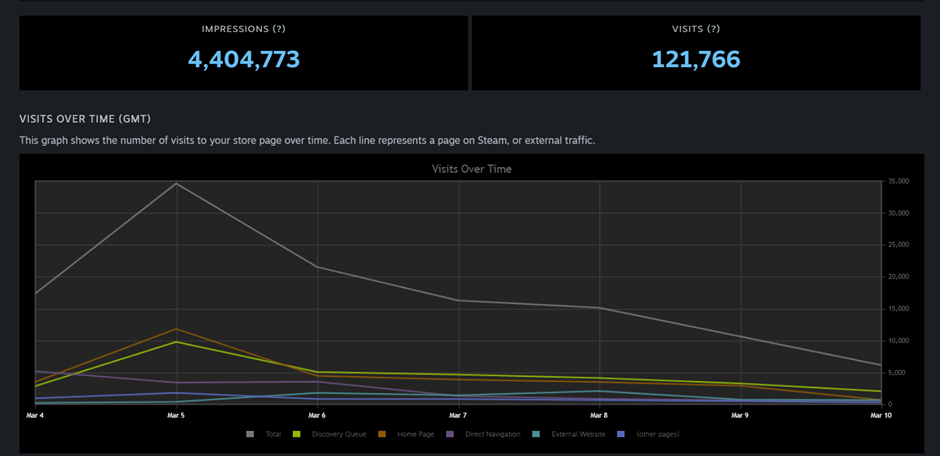Hide the External Website series label

click(579, 434)
